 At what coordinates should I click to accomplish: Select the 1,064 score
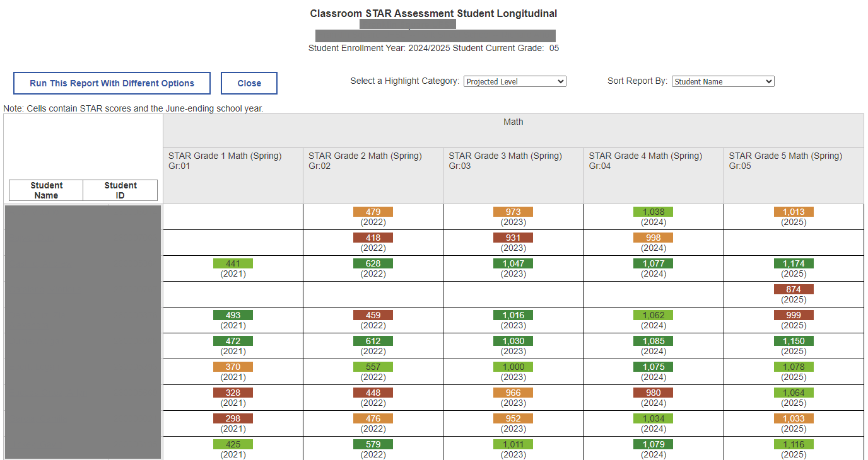794,393
